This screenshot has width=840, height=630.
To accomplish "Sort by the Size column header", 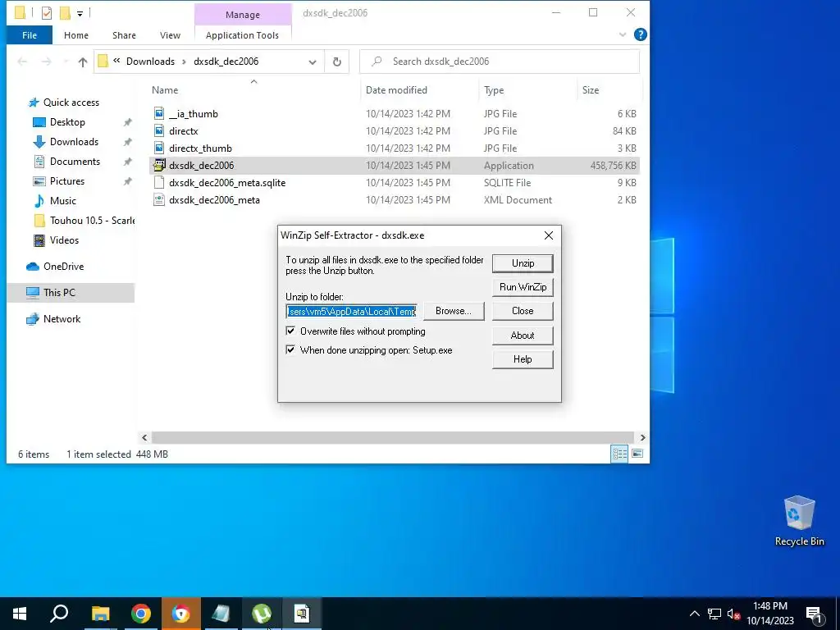I will (x=591, y=90).
